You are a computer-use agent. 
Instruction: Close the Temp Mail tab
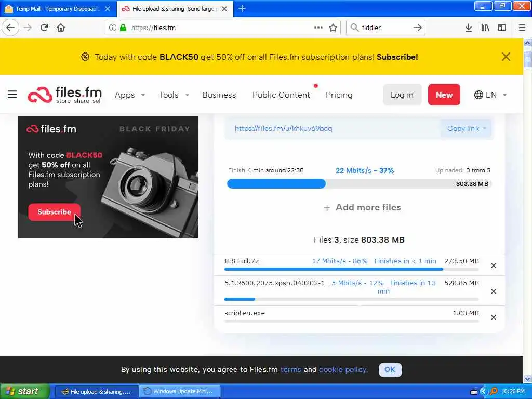(108, 9)
